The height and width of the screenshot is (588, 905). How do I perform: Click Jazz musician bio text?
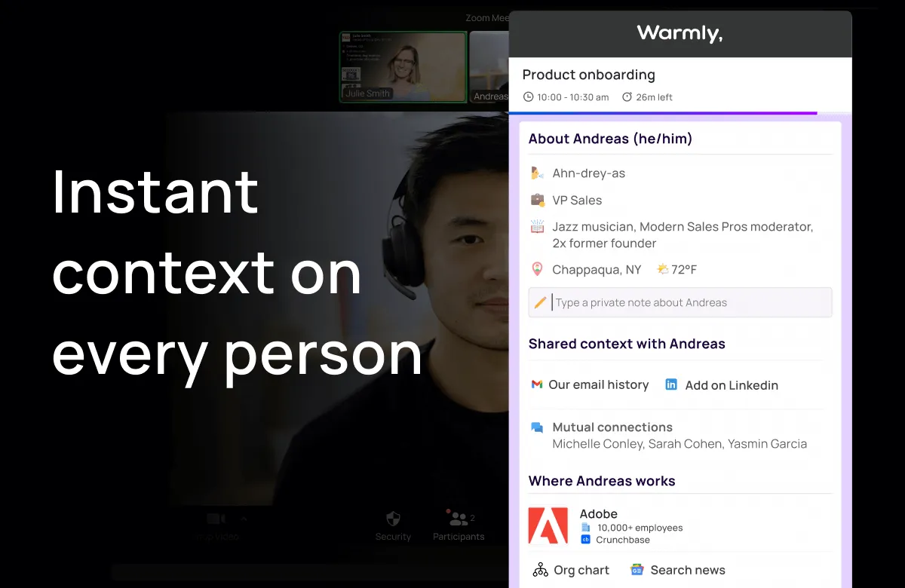tap(683, 235)
